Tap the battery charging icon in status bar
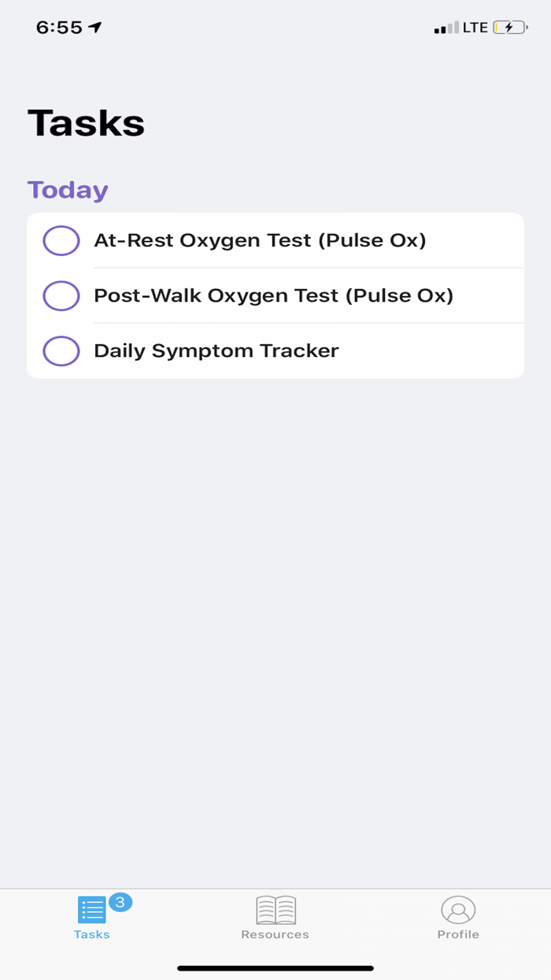 (x=510, y=28)
